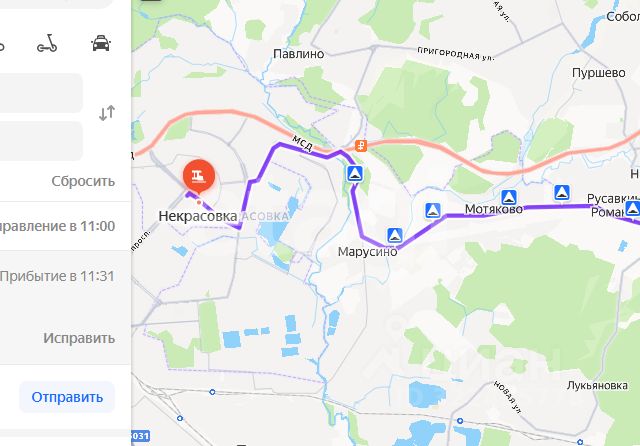Click the Исправить button

coord(79,338)
